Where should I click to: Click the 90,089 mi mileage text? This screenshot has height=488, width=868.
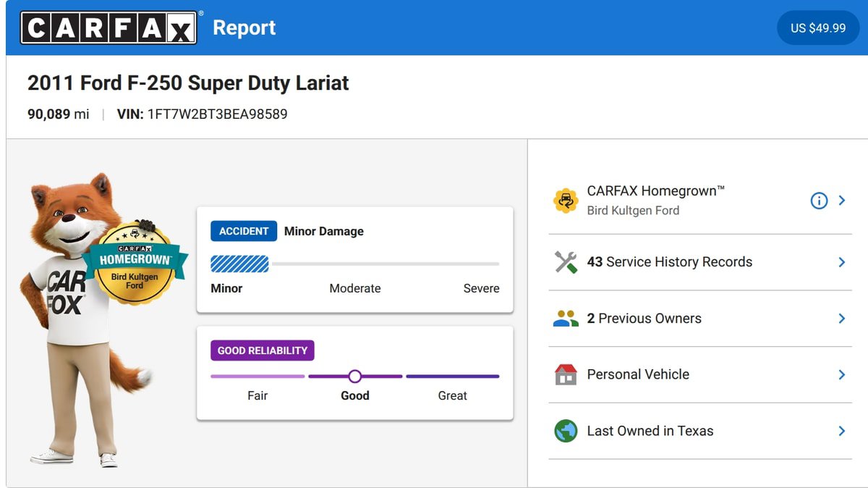coord(59,114)
